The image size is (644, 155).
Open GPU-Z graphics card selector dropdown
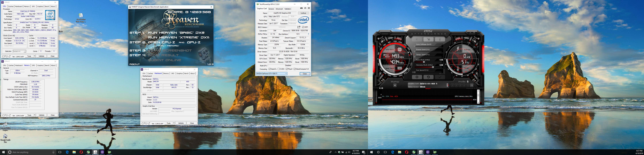[x=272, y=74]
